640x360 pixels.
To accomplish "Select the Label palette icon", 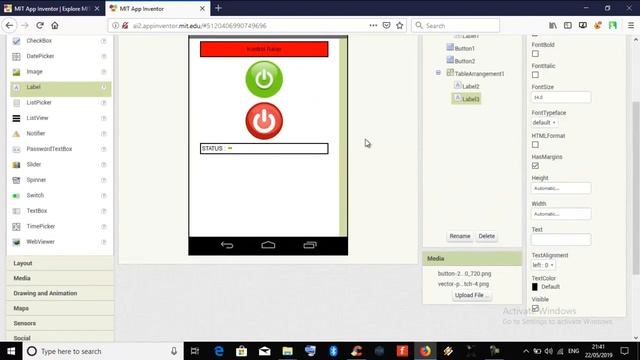I will click(x=16, y=87).
